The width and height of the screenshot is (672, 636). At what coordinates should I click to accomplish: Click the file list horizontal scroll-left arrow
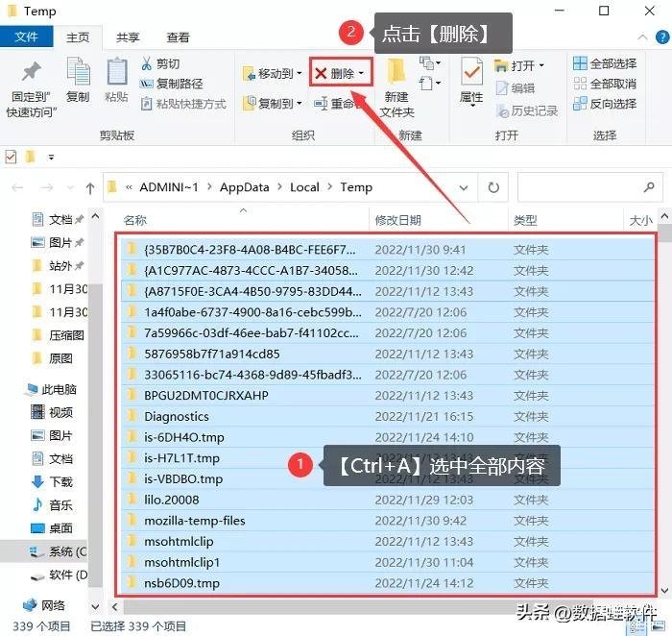(x=115, y=607)
